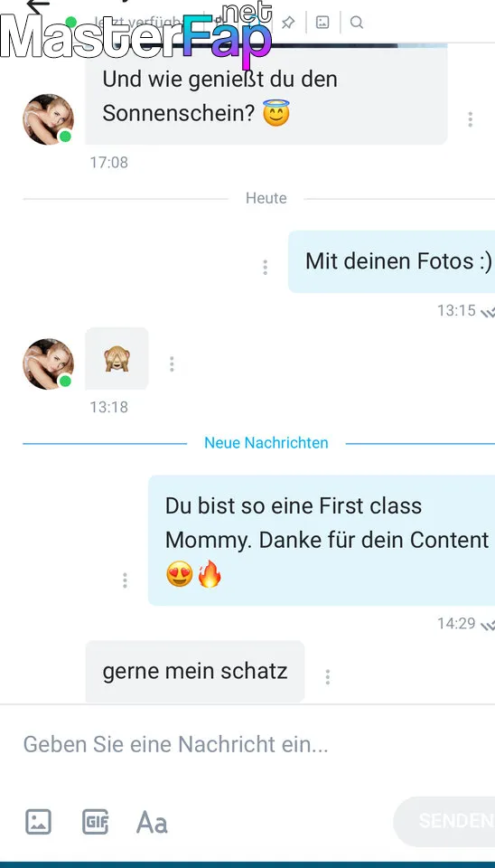Open the media gallery icon in the header

(322, 22)
